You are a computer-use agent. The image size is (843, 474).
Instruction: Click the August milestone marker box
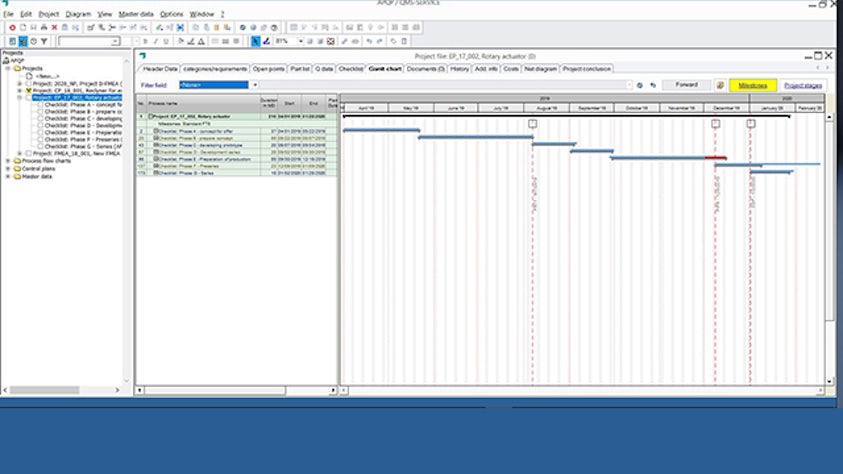pos(532,124)
